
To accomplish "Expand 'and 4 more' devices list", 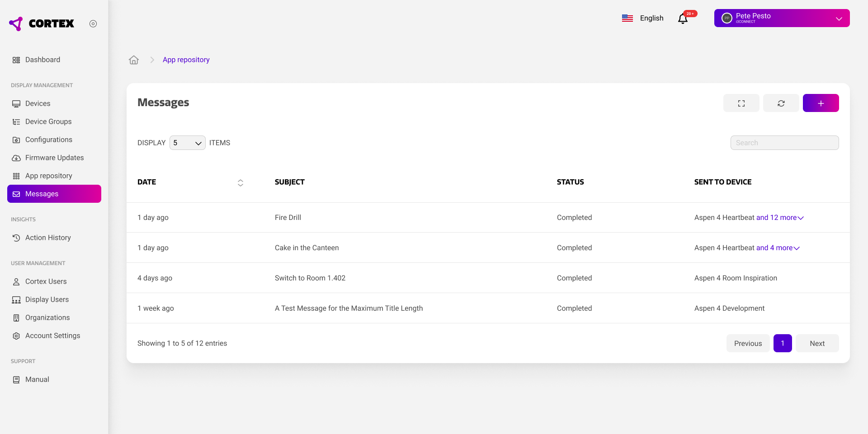I will click(x=778, y=248).
